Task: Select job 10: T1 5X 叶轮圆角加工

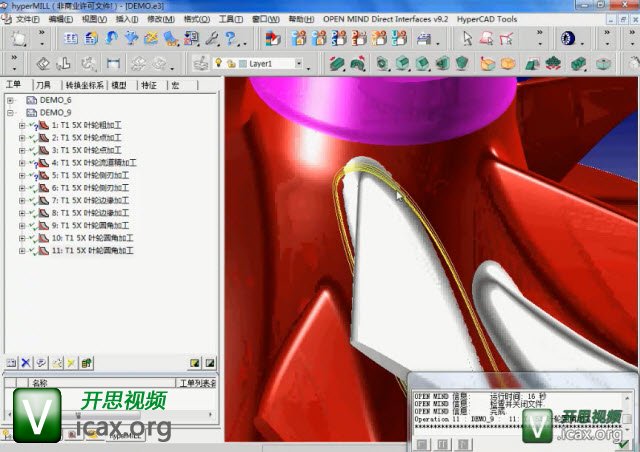Action: click(x=92, y=238)
